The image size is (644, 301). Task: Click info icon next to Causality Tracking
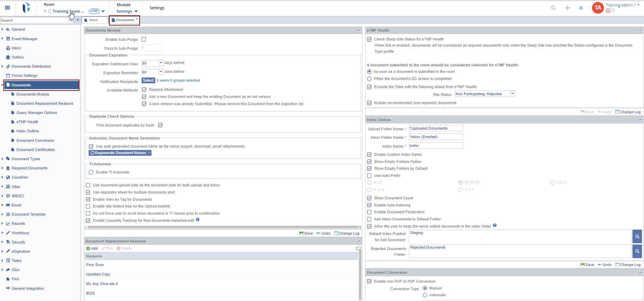click(198, 220)
